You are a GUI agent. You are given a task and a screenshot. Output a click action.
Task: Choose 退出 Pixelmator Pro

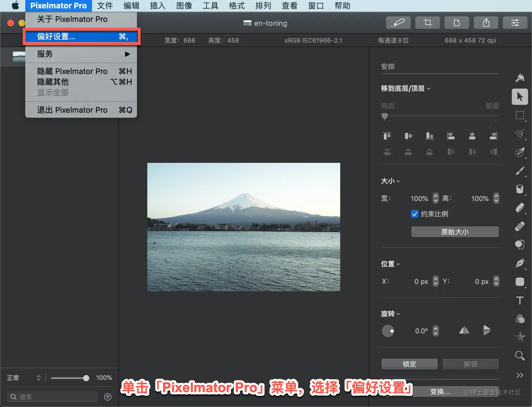tap(81, 110)
